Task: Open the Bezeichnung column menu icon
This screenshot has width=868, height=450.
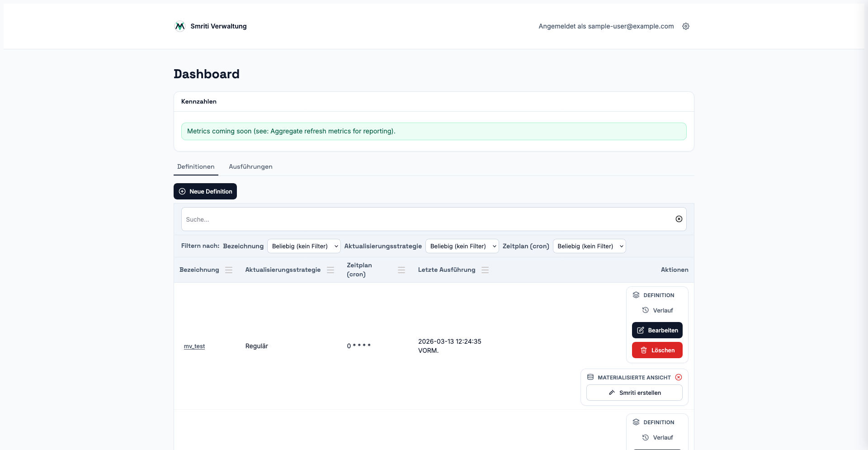Action: [229, 270]
